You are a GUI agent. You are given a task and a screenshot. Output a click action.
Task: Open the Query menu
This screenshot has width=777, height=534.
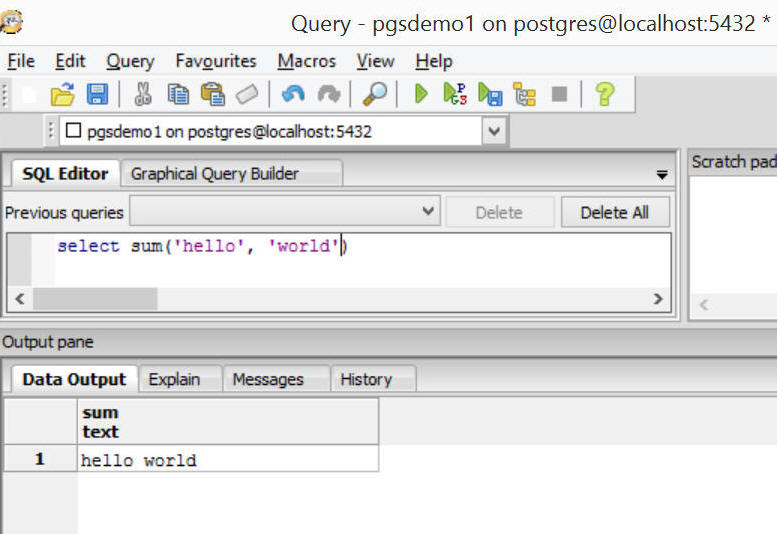(130, 61)
